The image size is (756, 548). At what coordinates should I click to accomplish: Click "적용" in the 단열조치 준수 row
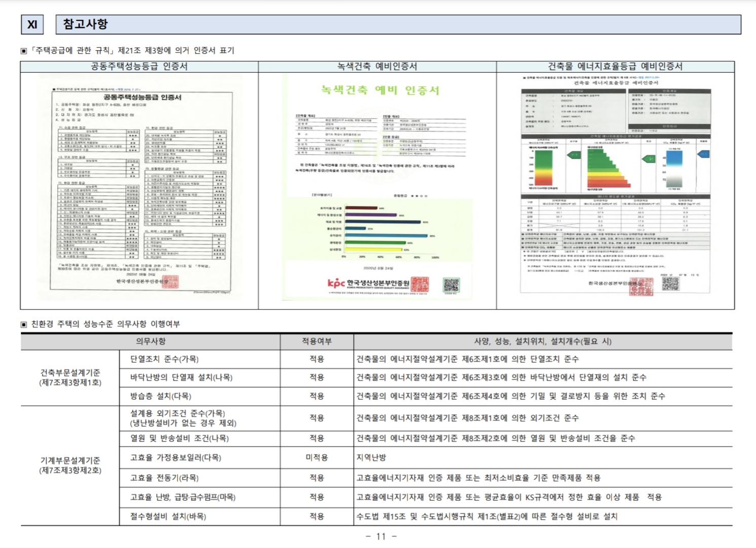(x=317, y=359)
